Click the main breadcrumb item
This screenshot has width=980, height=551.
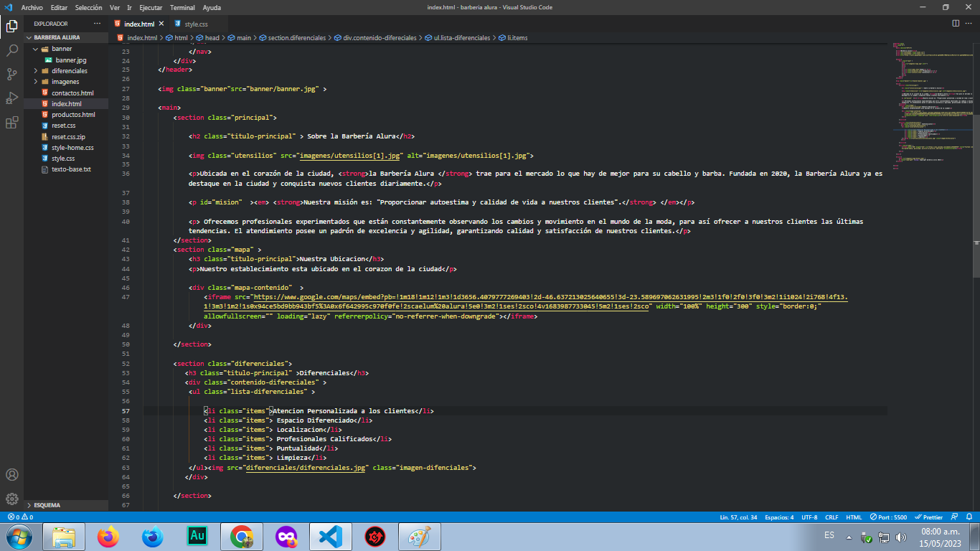(x=239, y=37)
